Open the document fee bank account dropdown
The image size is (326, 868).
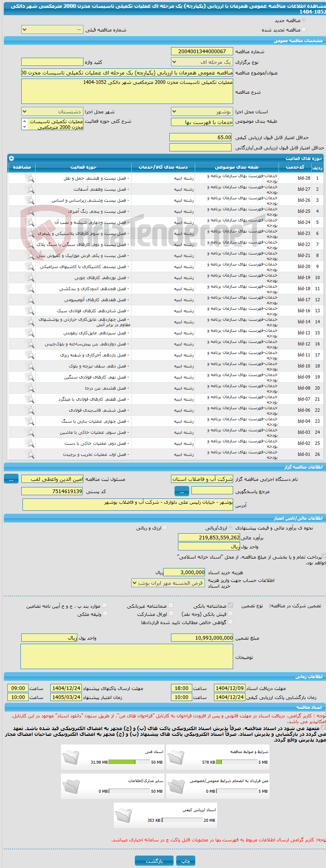tap(168, 583)
